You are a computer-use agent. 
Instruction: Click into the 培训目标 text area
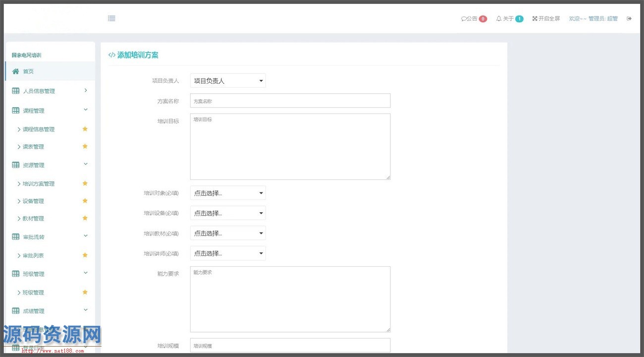[290, 146]
